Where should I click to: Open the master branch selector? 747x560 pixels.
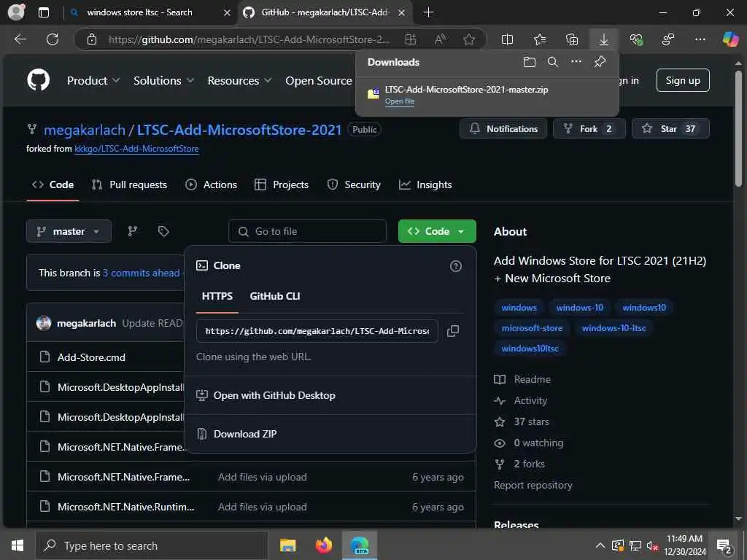click(x=69, y=231)
